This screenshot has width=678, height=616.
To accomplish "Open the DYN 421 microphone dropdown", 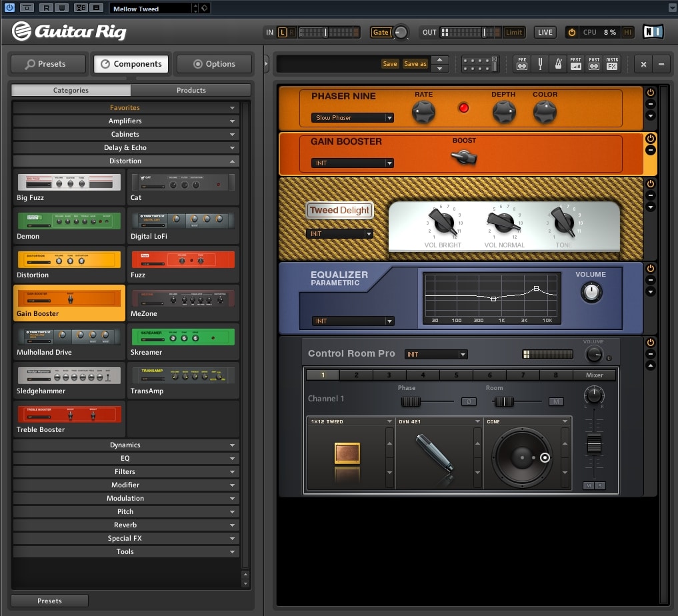I will point(439,421).
